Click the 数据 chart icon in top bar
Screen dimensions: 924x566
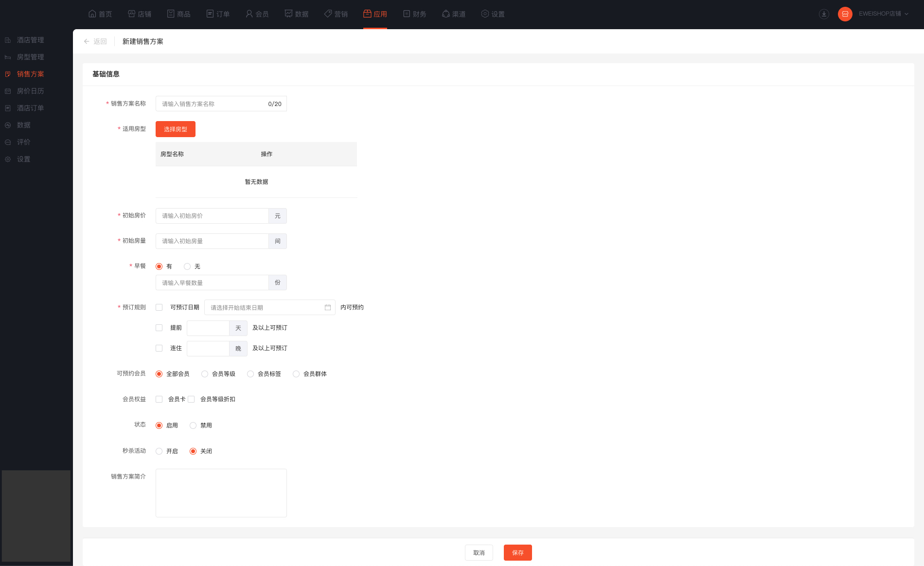point(288,14)
